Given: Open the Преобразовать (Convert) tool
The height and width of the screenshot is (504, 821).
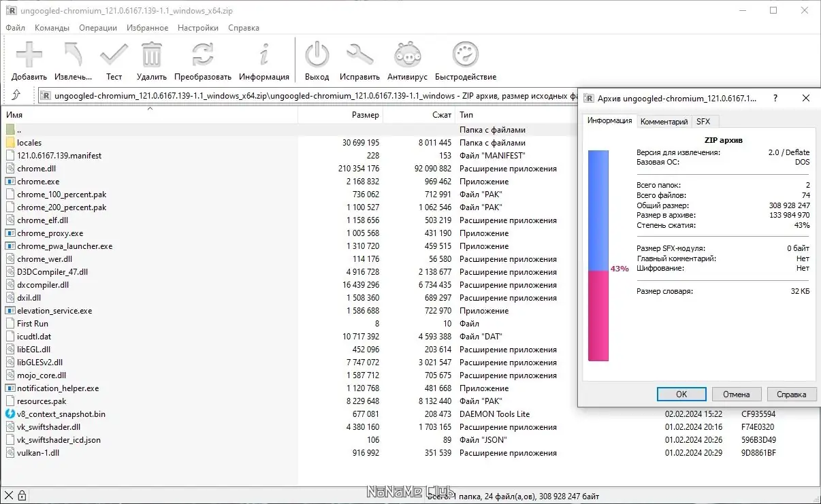Looking at the screenshot, I should coord(204,54).
